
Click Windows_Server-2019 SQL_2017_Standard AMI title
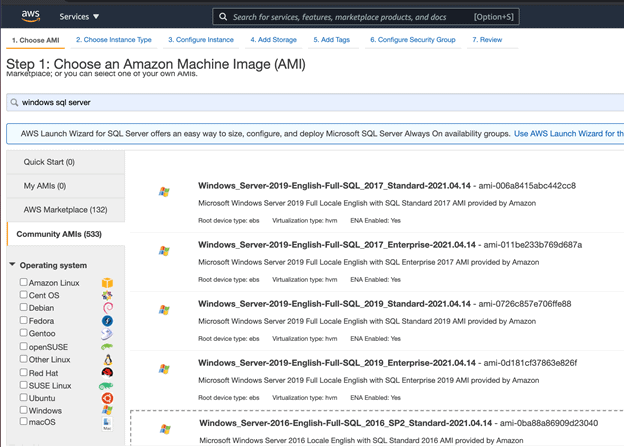(x=334, y=186)
